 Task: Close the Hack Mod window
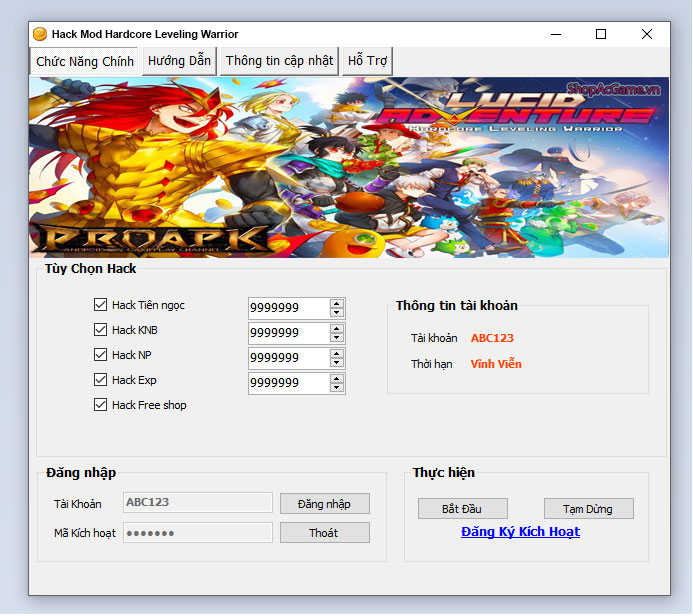point(647,34)
